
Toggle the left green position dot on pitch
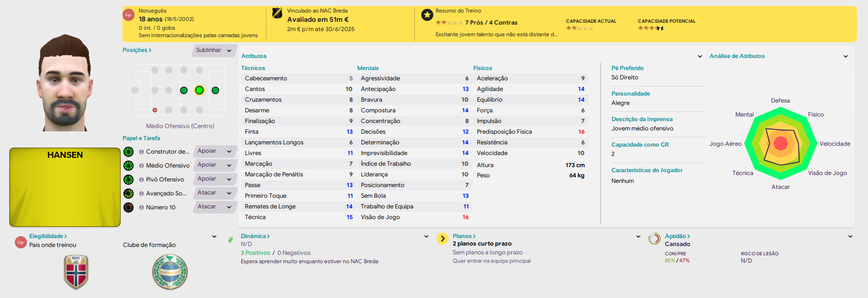pos(184,91)
